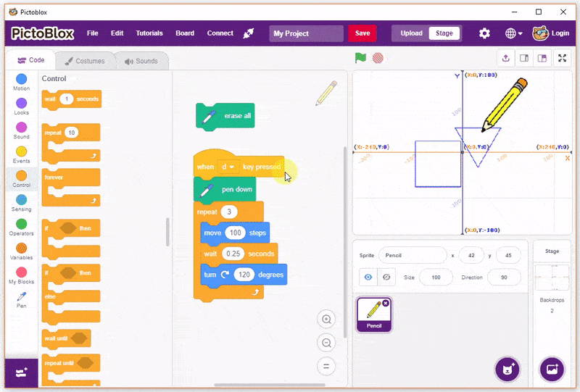Click the red Save button
The height and width of the screenshot is (392, 580).
point(362,33)
